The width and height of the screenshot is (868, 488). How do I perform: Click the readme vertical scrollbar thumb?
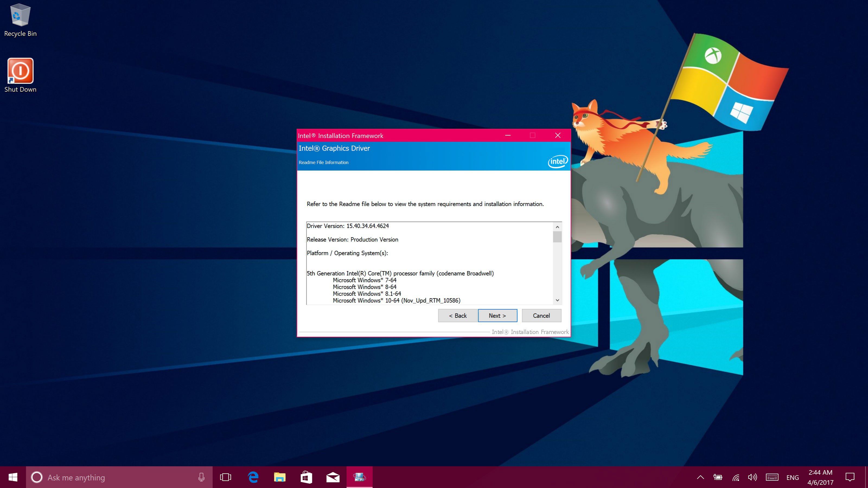557,237
